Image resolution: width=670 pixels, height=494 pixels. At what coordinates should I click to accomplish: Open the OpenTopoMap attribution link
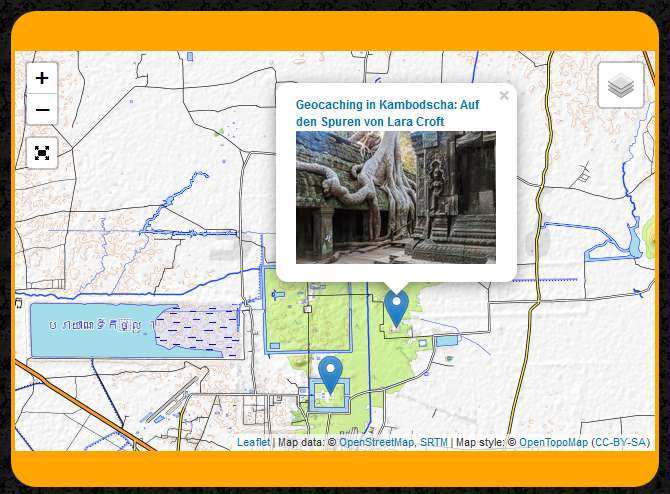tap(553, 442)
